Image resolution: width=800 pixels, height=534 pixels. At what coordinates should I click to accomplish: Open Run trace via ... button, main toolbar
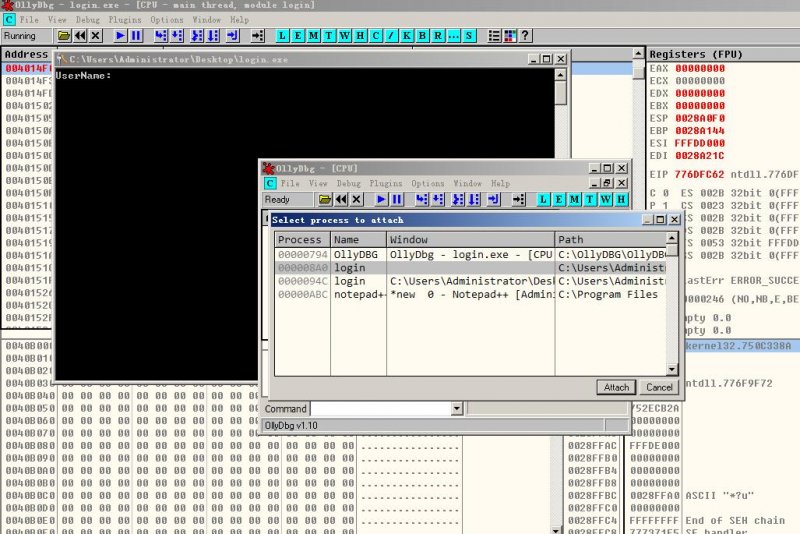(x=453, y=36)
